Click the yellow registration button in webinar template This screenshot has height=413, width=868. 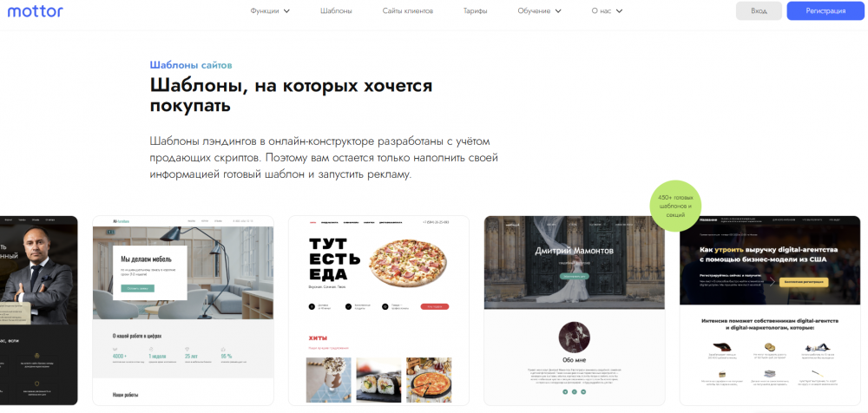[x=804, y=282]
